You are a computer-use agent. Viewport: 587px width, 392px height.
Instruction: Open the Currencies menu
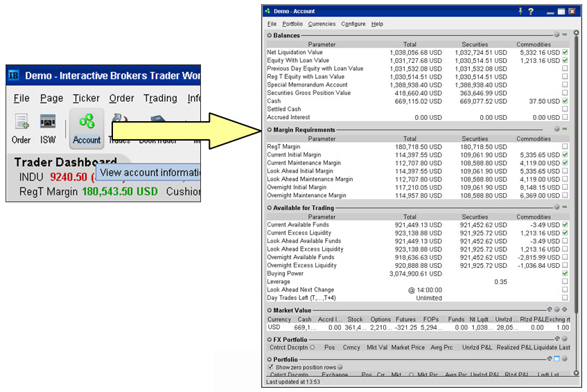(x=322, y=24)
